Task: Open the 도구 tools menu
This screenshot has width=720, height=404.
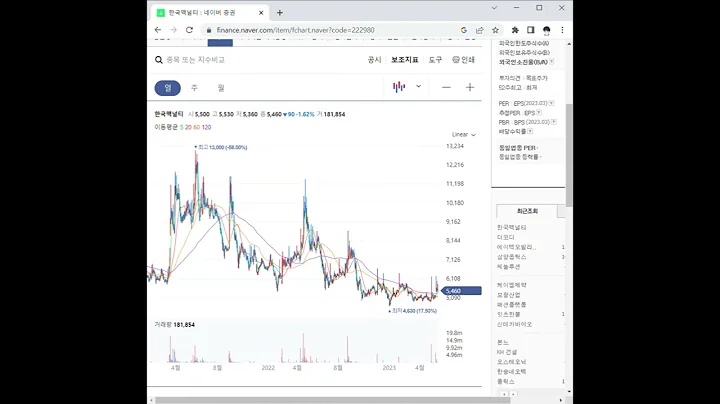Action: click(x=435, y=60)
